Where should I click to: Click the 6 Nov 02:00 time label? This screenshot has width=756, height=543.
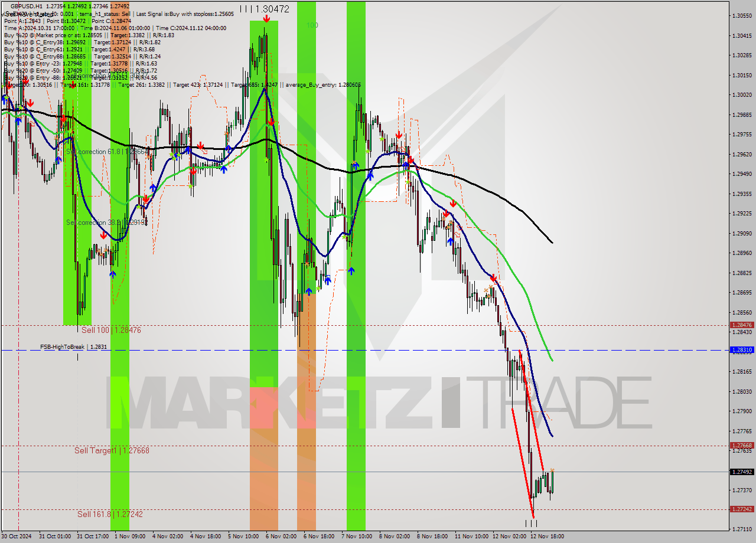tap(281, 537)
